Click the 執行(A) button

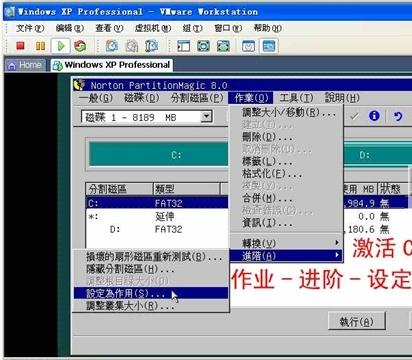(x=357, y=322)
